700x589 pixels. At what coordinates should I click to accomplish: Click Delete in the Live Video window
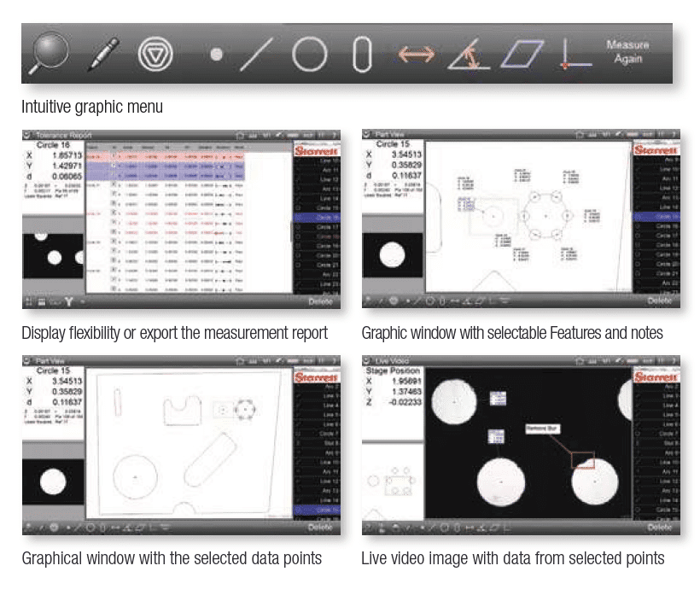(659, 528)
